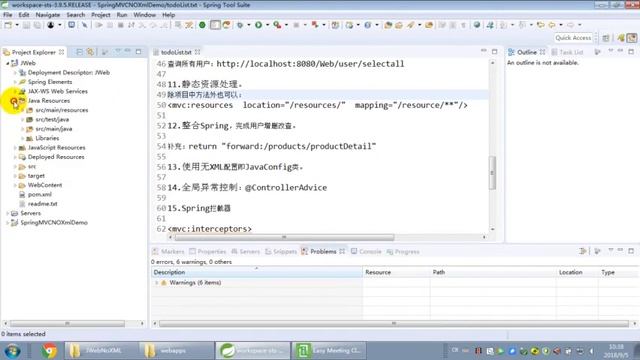The width and height of the screenshot is (640, 360).
Task: Open the Search menu
Action: (x=76, y=15)
